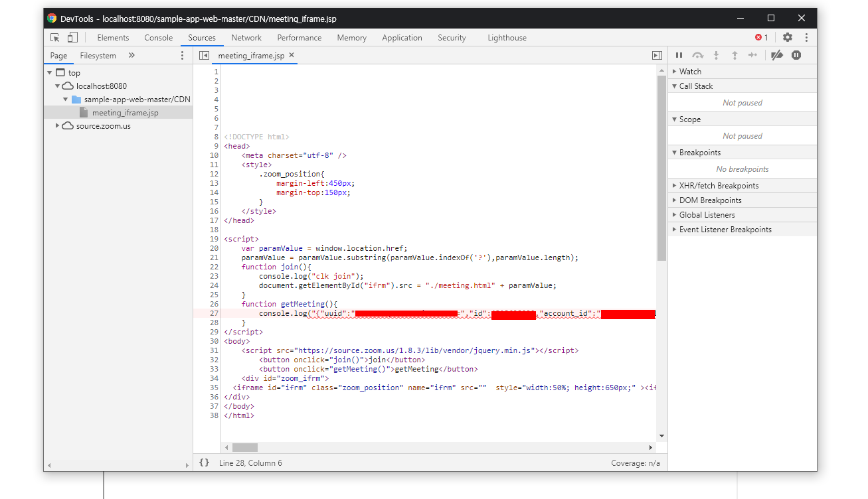Open the Performance panel
Screen dimensions: 868x499
coord(300,38)
